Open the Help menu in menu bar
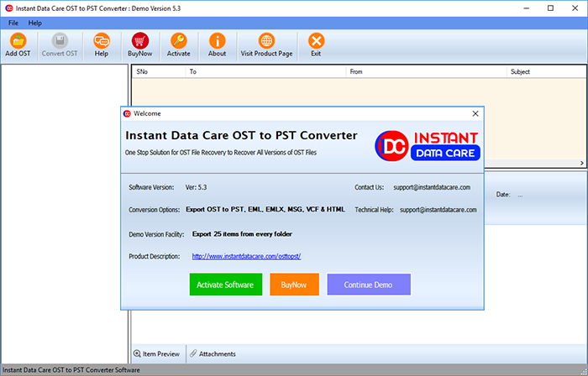588x376 pixels. coord(35,23)
